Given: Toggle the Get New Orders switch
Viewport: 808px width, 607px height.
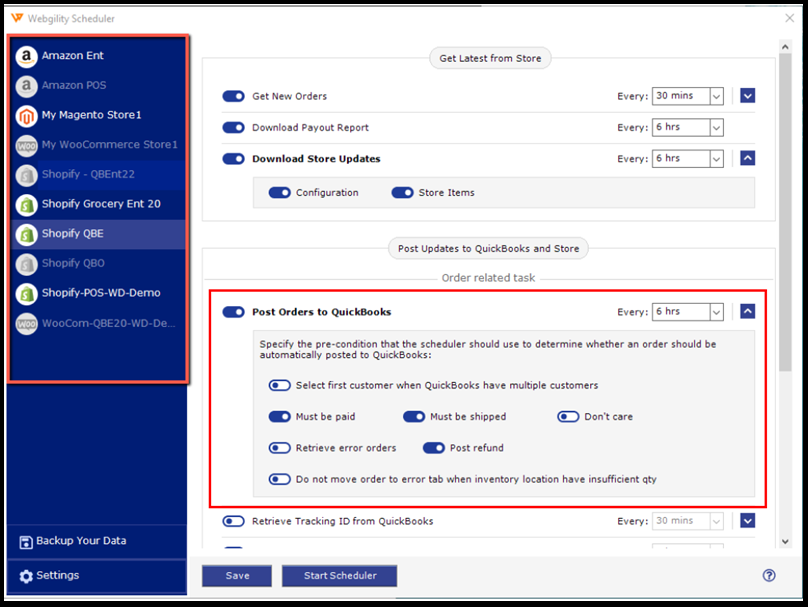Looking at the screenshot, I should 233,97.
